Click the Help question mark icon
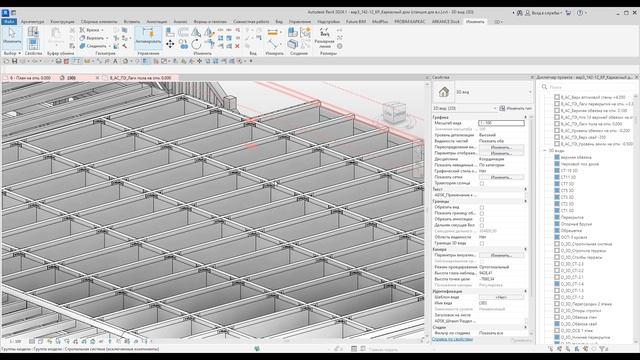Viewport: 640px width, 360px height. click(580, 13)
